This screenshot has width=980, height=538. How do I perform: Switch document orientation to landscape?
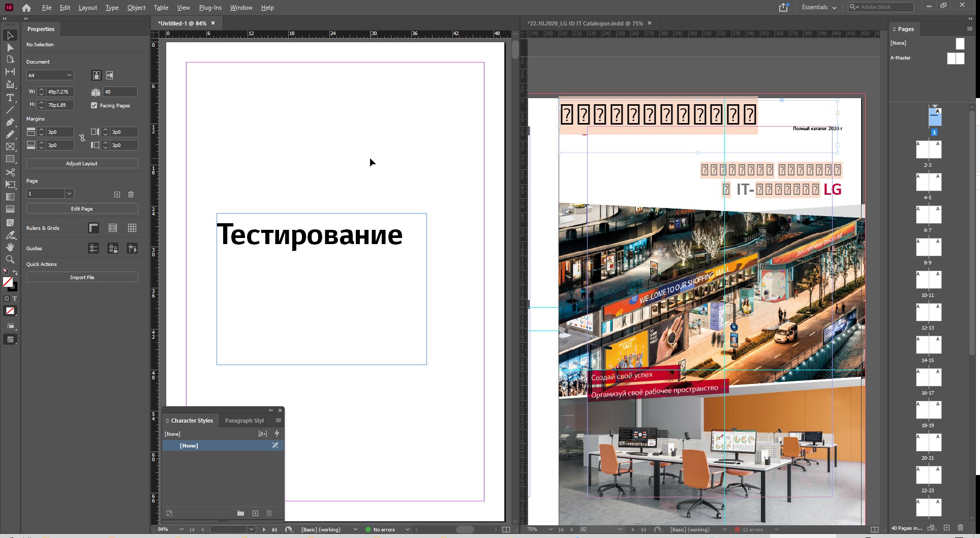coord(110,75)
